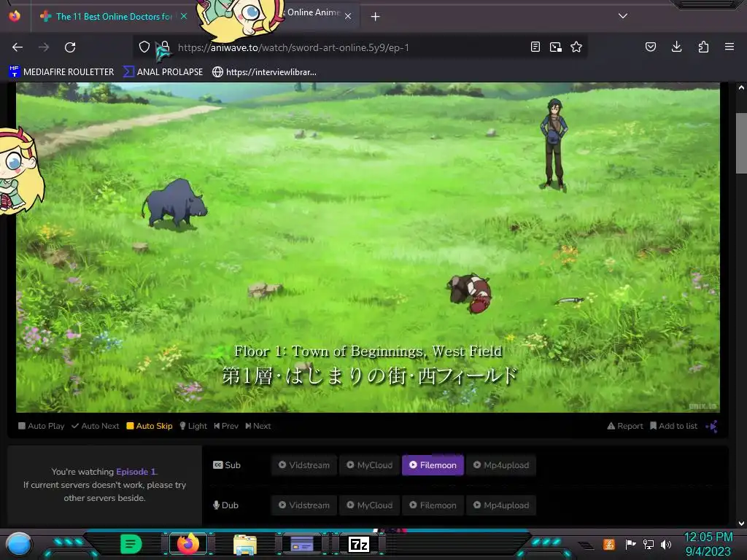Open the network tray icon
The height and width of the screenshot is (560, 747).
649,544
